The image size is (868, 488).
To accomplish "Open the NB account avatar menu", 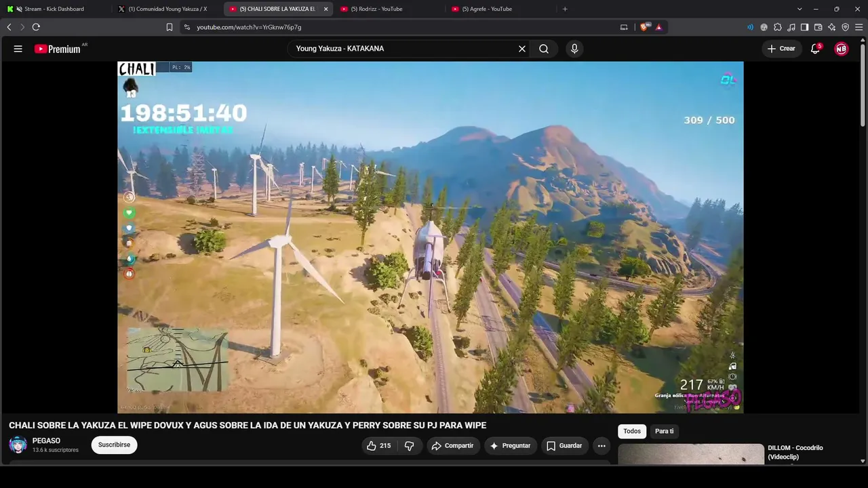I will 841,49.
